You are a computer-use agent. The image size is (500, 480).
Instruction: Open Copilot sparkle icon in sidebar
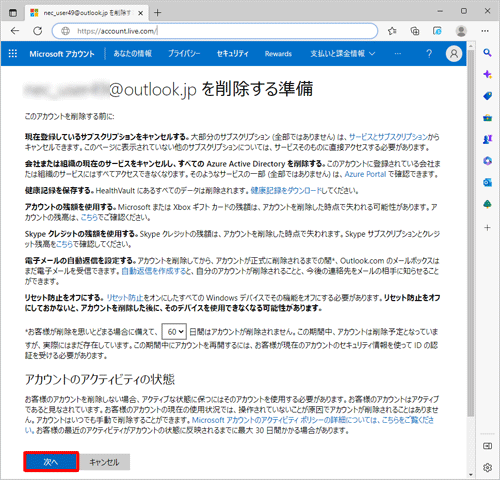[x=487, y=74]
